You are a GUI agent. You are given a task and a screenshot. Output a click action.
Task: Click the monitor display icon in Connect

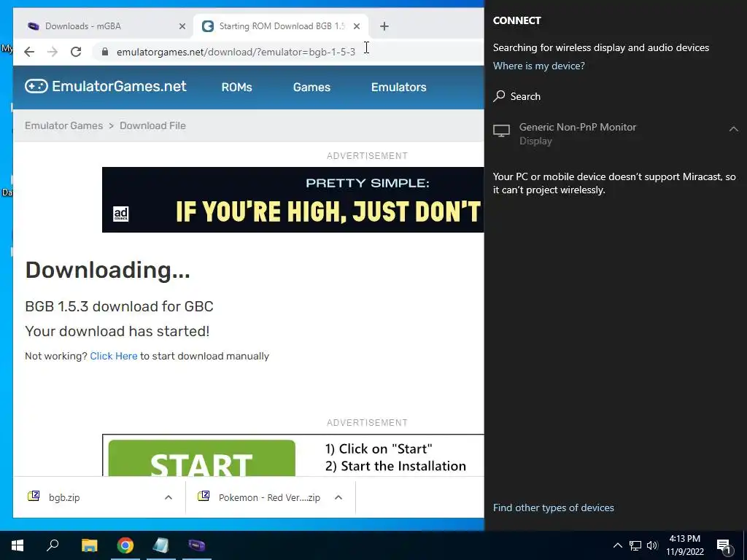[x=501, y=131]
